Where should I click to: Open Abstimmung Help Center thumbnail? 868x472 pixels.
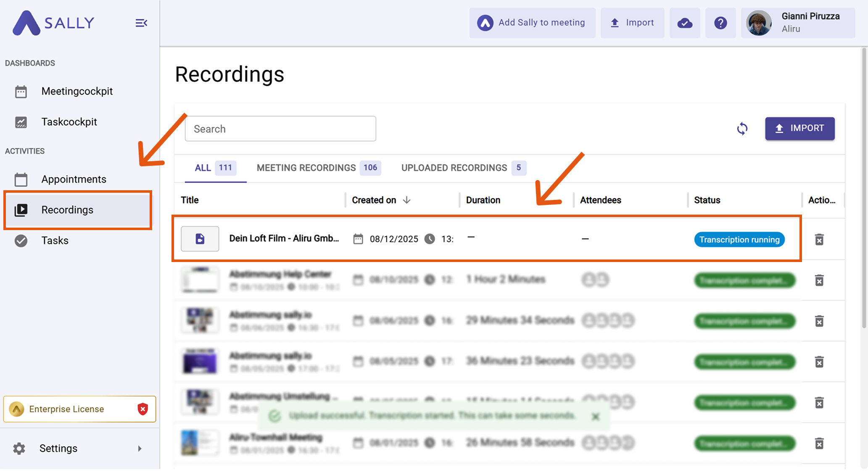click(200, 280)
